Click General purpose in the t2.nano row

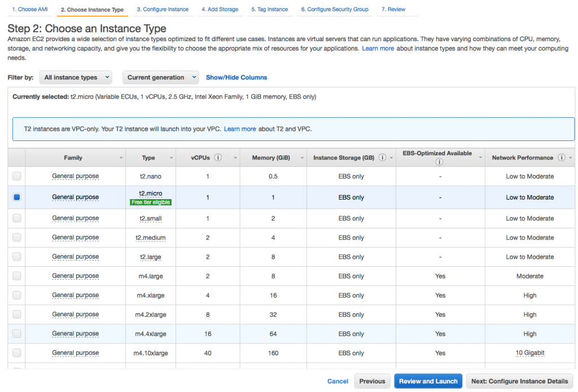click(75, 176)
